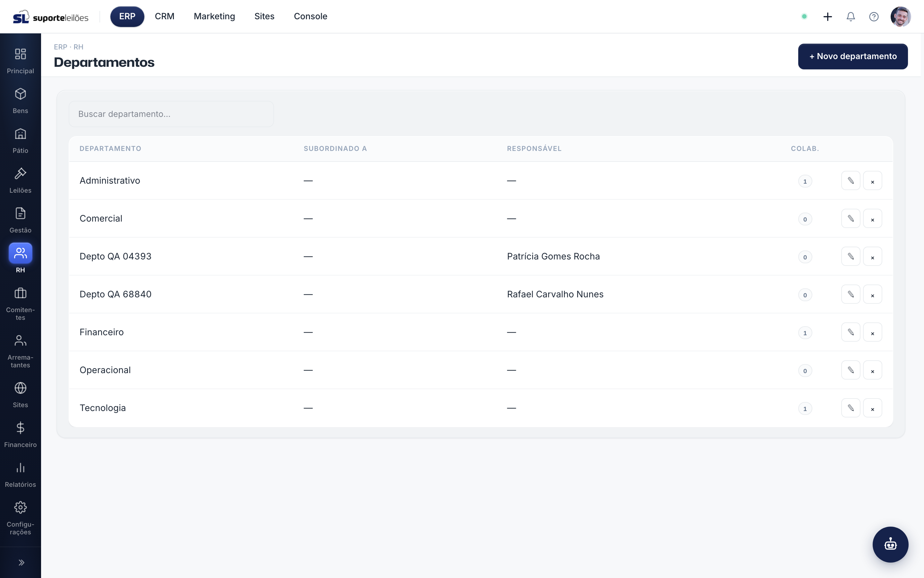Image resolution: width=924 pixels, height=578 pixels.
Task: Edit the Financeiro department row
Action: tap(850, 332)
